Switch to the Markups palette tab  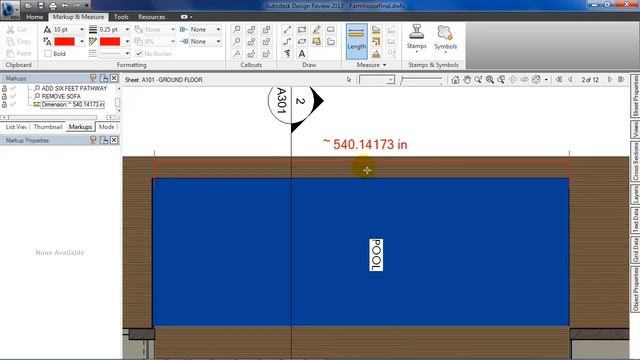80,127
